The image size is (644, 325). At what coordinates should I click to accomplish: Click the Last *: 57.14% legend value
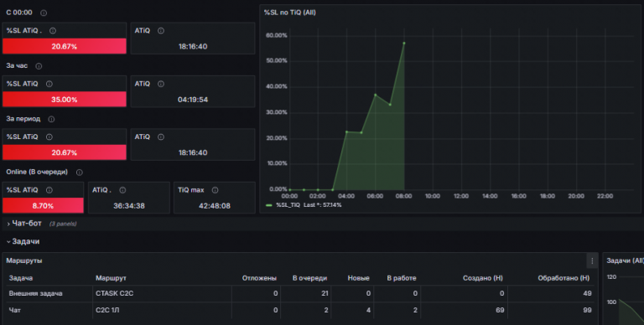pyautogui.click(x=322, y=204)
